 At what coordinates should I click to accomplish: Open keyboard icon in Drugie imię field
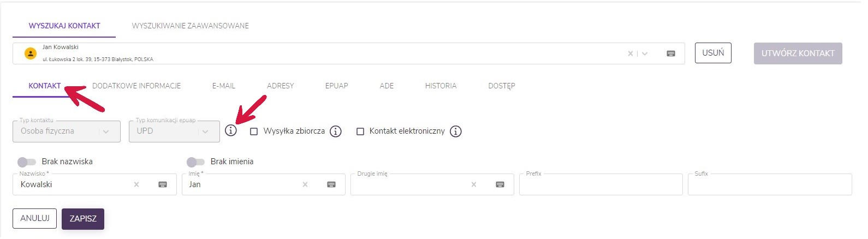(500, 184)
